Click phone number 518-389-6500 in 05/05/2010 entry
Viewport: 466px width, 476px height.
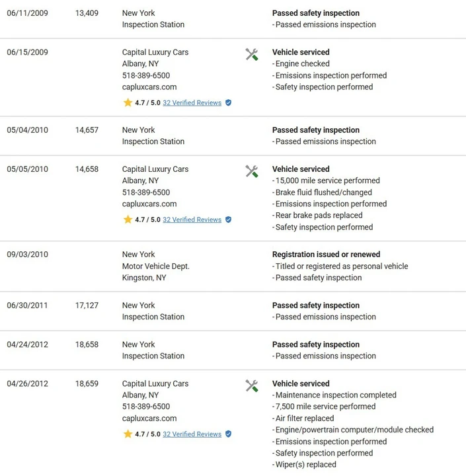point(146,192)
